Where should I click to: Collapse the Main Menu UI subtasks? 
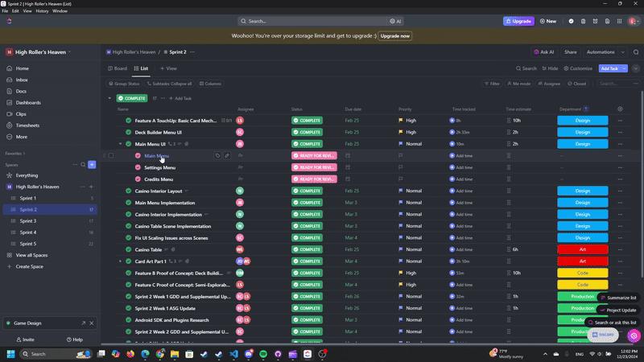[x=120, y=144]
